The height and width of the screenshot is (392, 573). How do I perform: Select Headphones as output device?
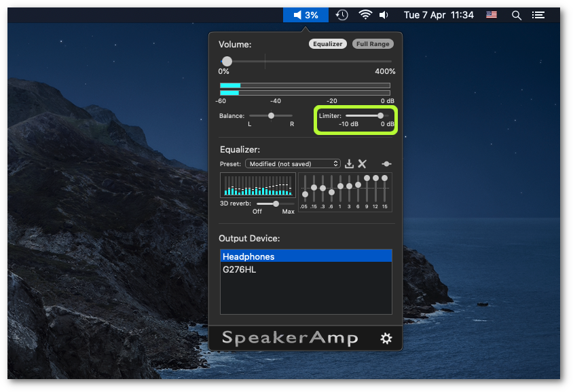(306, 256)
